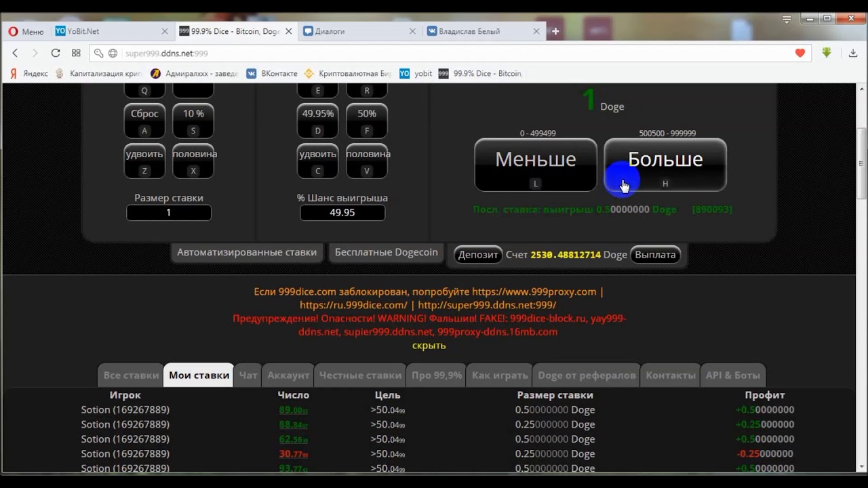Screen dimensions: 868x488
Task: Open the tab menu icon in title bar
Action: [x=786, y=20]
